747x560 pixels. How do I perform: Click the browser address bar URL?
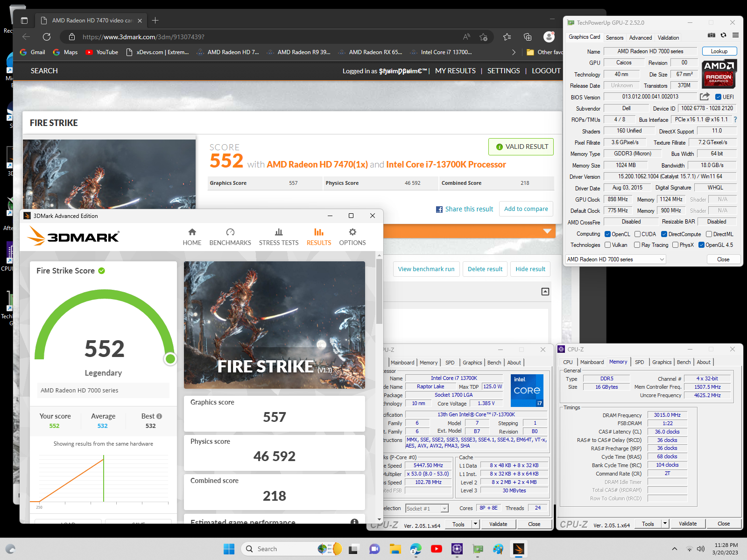pos(143,37)
